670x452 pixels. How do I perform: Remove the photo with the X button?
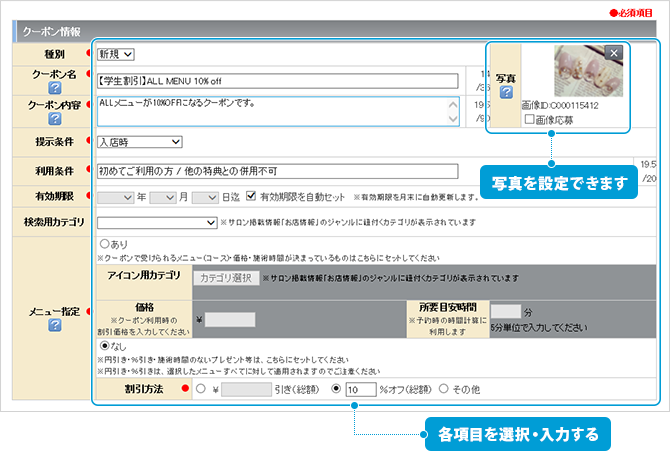[614, 53]
